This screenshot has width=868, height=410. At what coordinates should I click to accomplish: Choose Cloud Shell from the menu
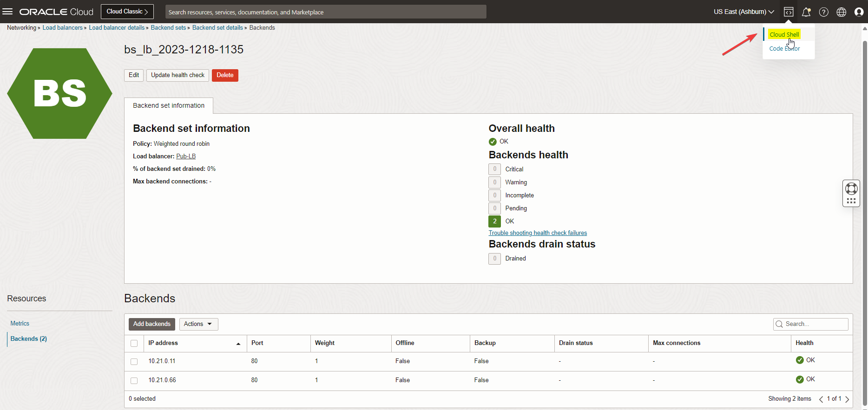pos(784,34)
